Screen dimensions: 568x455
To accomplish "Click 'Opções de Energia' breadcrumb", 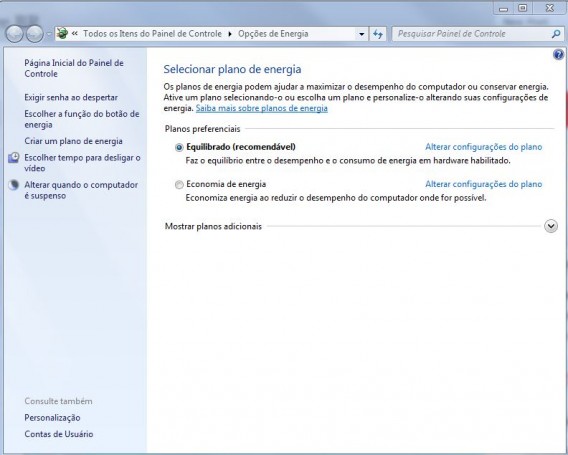I will 273,34.
